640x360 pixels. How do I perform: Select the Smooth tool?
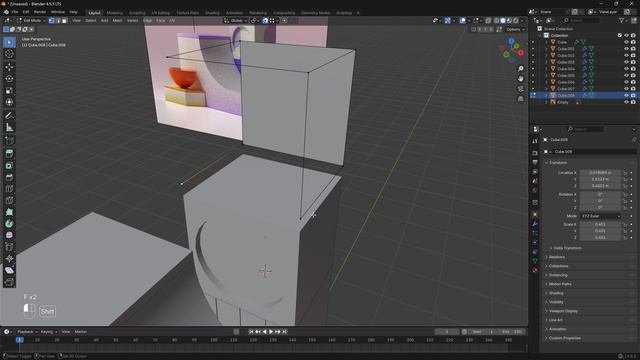9,235
